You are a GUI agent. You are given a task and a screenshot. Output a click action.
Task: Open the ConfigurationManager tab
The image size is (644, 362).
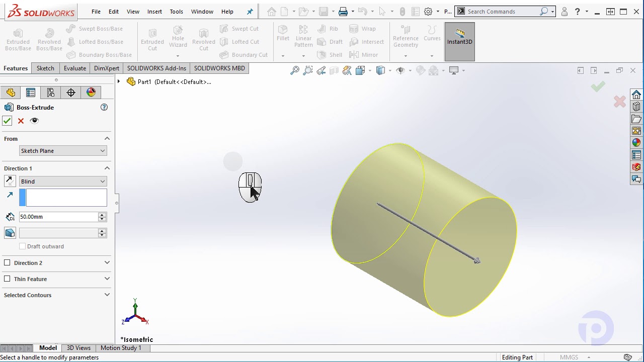pos(51,93)
